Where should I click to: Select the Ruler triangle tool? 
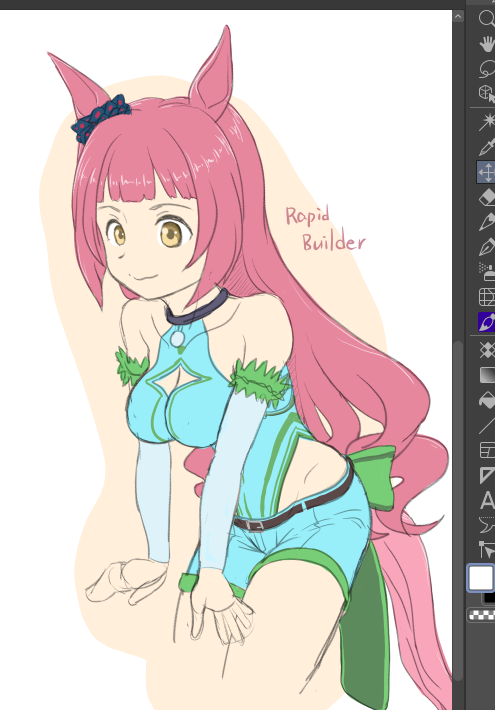point(487,475)
